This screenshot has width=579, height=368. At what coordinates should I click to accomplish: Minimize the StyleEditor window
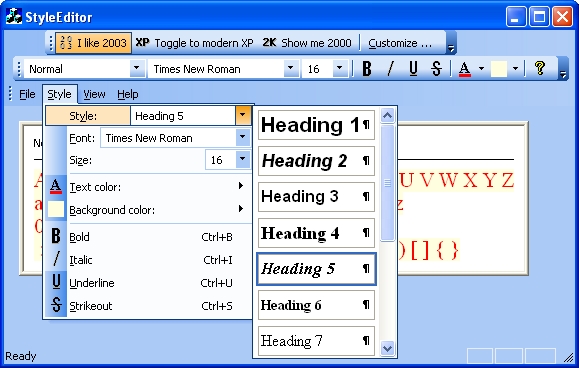tap(516, 17)
